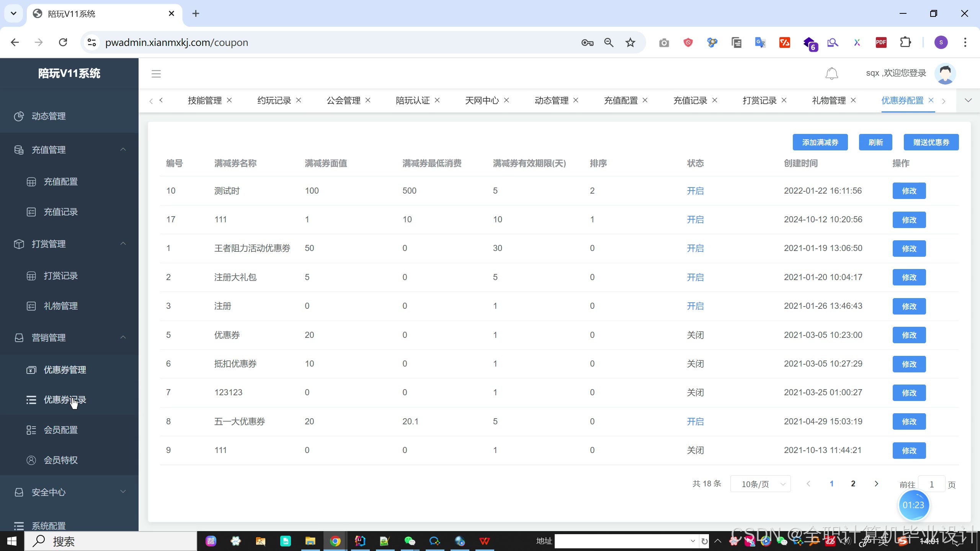Toggle 关闭 status for 抵扣优惠券
The image size is (980, 551).
pyautogui.click(x=695, y=364)
